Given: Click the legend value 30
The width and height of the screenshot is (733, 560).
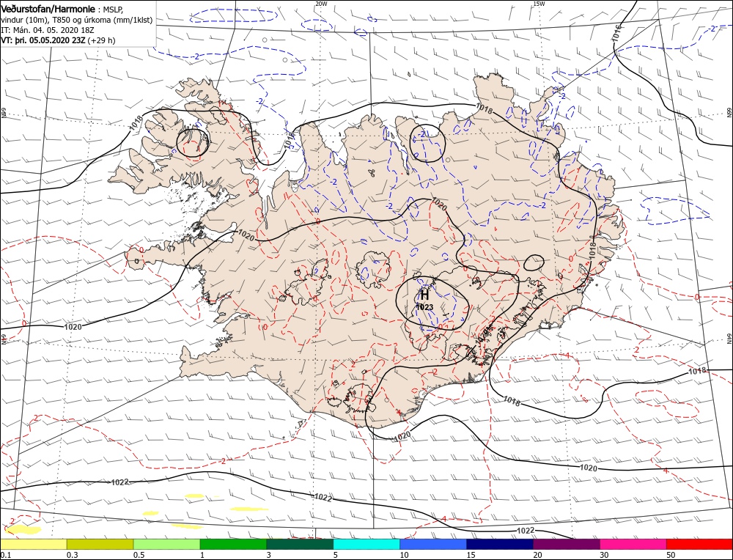Looking at the screenshot, I should pyautogui.click(x=604, y=555).
